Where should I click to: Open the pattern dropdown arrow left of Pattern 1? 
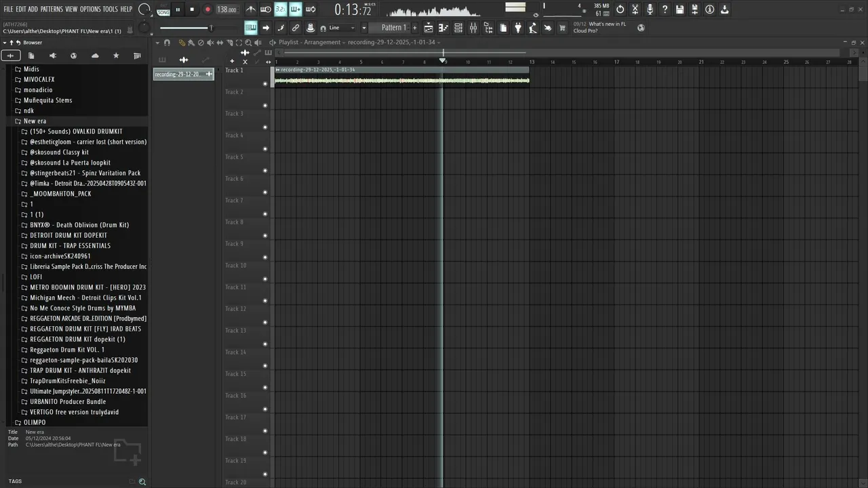pyautogui.click(x=364, y=28)
